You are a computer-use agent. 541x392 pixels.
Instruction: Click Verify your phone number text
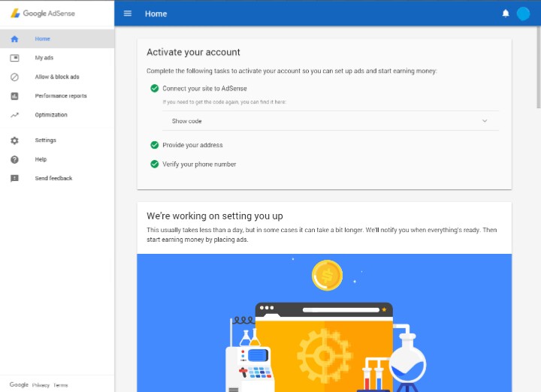coord(199,164)
